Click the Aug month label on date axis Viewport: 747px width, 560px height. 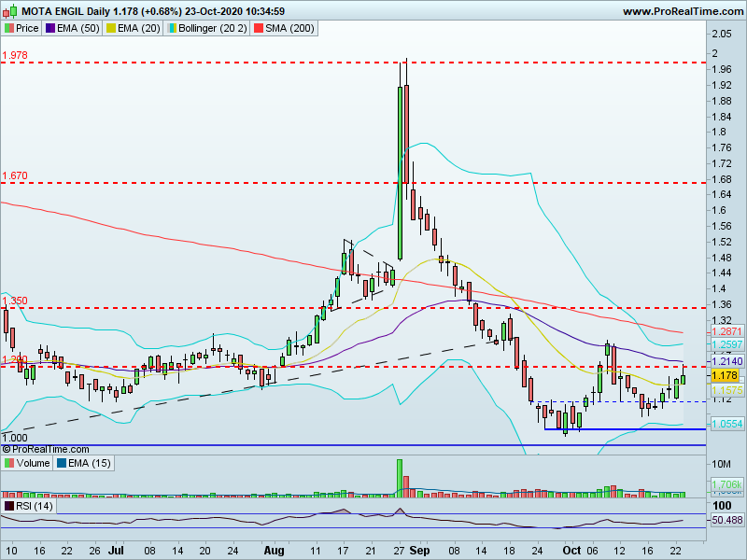coord(274,551)
